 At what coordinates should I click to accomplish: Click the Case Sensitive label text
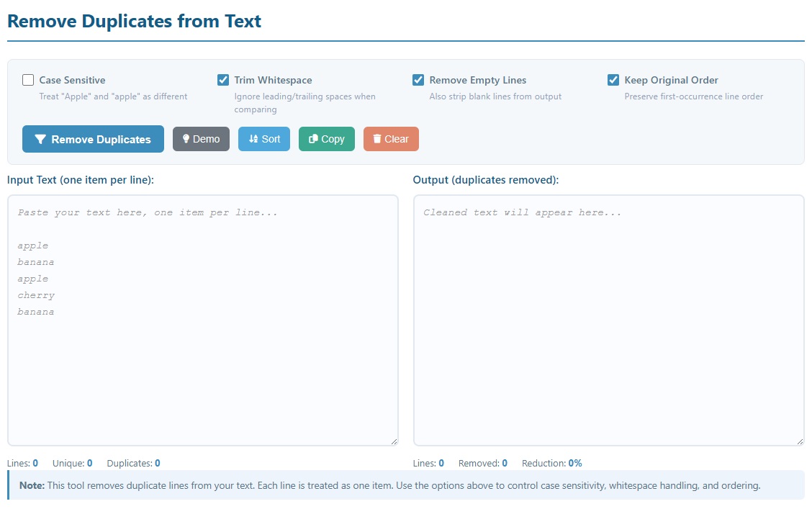72,80
